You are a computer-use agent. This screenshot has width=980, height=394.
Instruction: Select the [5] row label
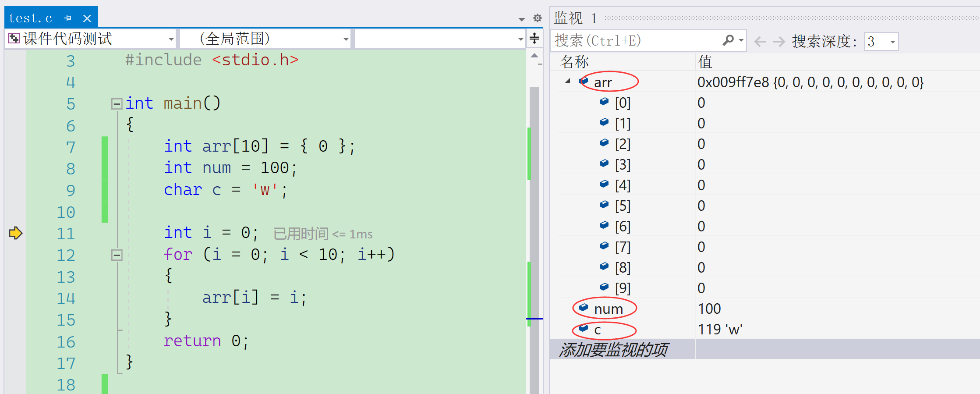[x=623, y=206]
